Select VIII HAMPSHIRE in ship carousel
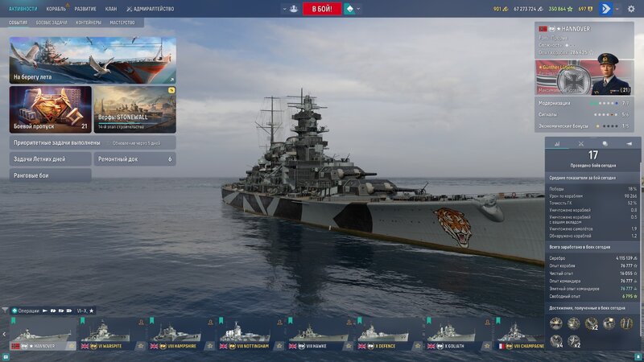 click(x=182, y=334)
